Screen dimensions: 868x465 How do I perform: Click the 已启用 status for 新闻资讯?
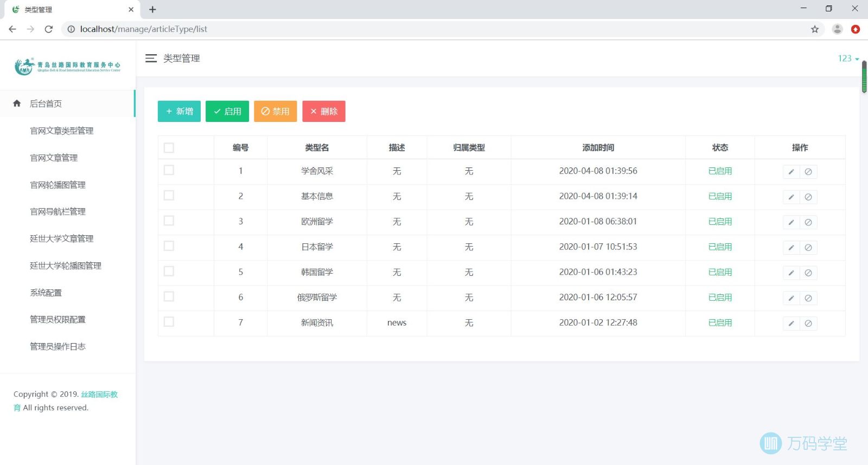tap(720, 322)
